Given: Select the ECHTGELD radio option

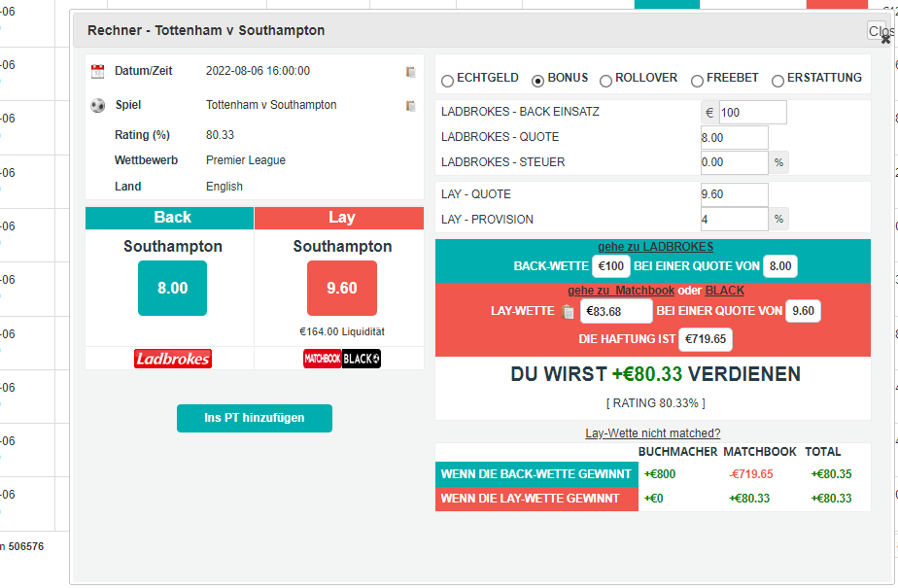Looking at the screenshot, I should click(448, 81).
